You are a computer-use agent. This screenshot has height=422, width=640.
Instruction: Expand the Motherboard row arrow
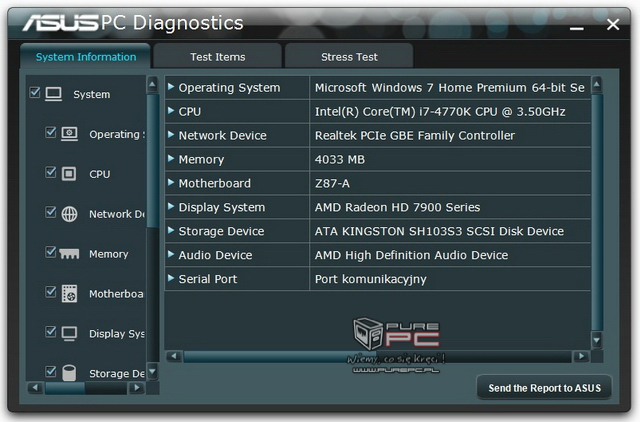(x=171, y=182)
